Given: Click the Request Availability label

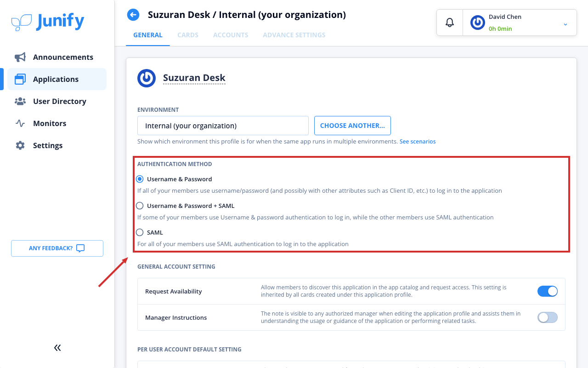Looking at the screenshot, I should coord(174,291).
